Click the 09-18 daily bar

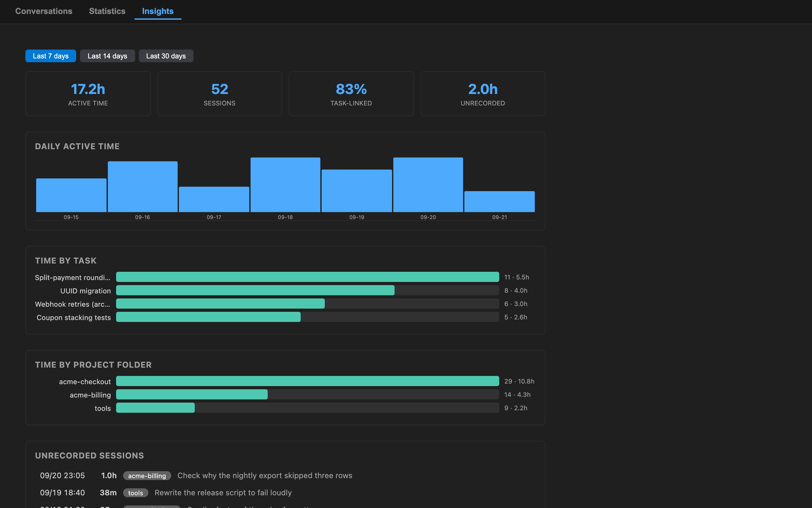pos(285,185)
